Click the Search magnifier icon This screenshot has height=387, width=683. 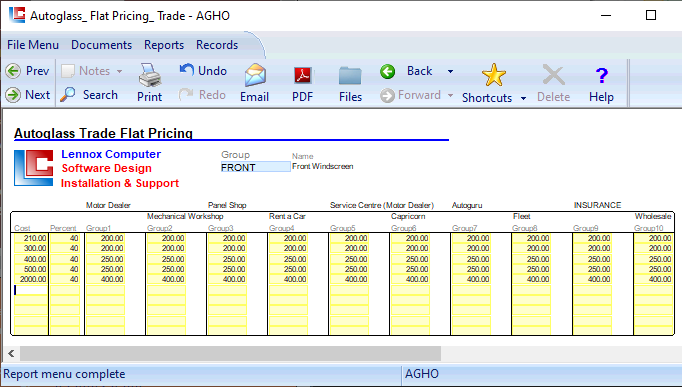68,95
